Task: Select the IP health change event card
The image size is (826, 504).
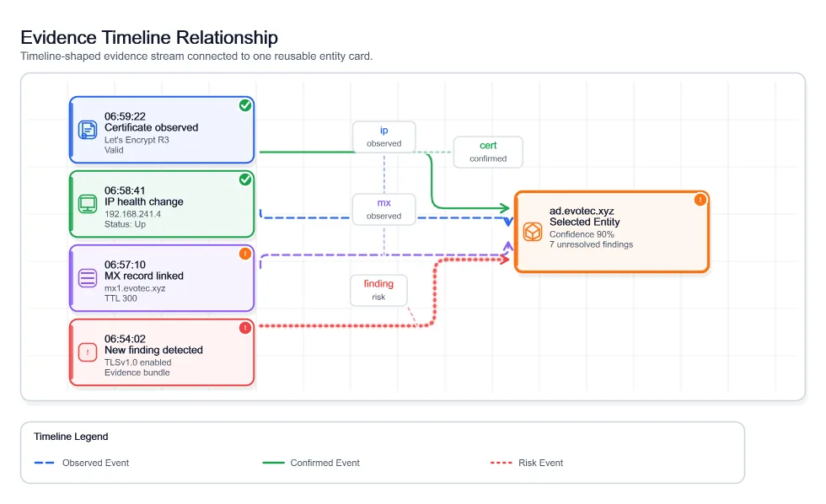Action: coord(162,204)
